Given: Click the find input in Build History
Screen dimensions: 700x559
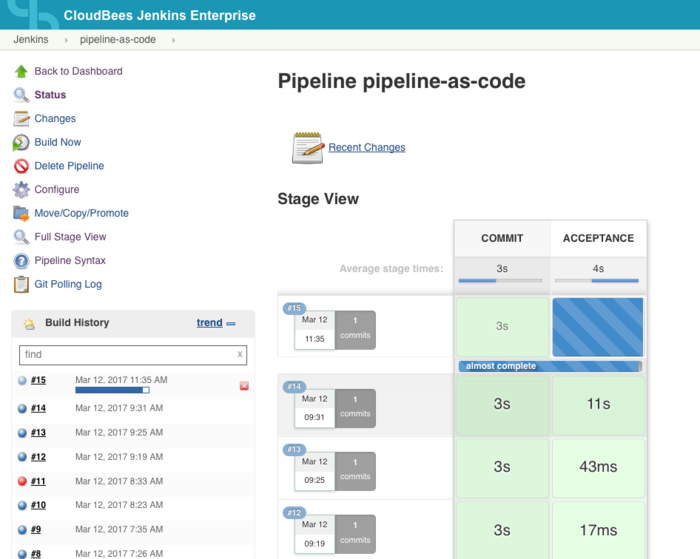Looking at the screenshot, I should [x=125, y=355].
